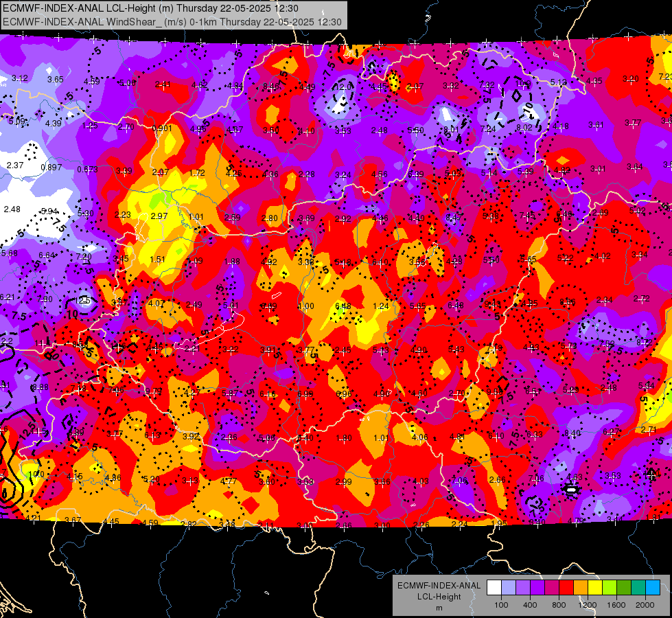Click the wind shear value 1.09
The image size is (672, 618).
(195, 260)
